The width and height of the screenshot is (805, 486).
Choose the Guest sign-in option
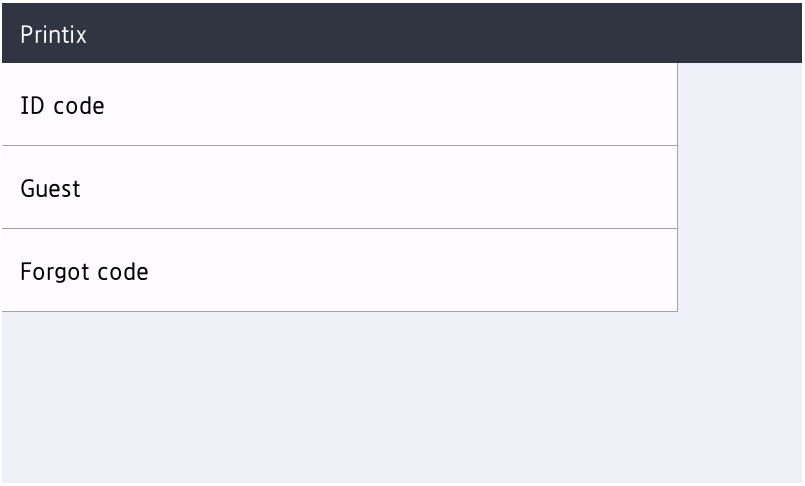tap(50, 188)
